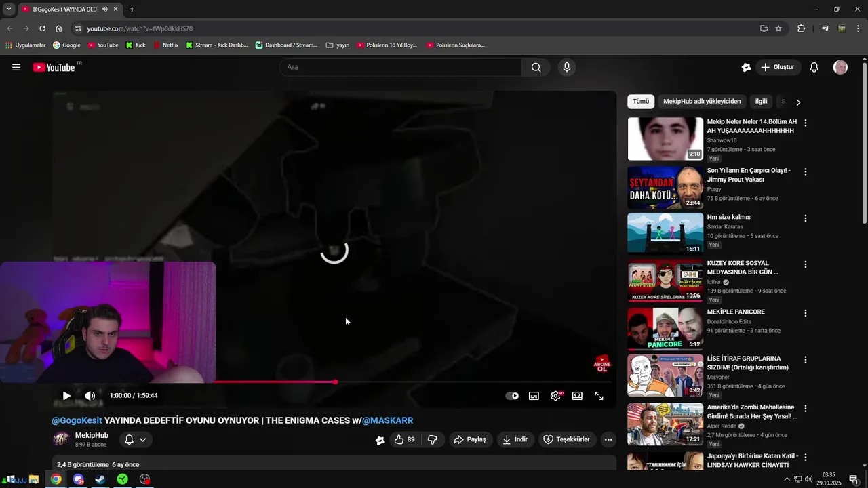Screen dimensions: 868x488
Task: Make the video player fullscreen
Action: click(599, 396)
